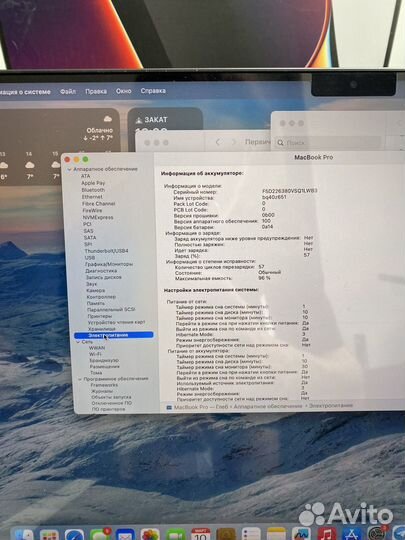
Task: Open the Правка menu
Action: pyautogui.click(x=96, y=92)
